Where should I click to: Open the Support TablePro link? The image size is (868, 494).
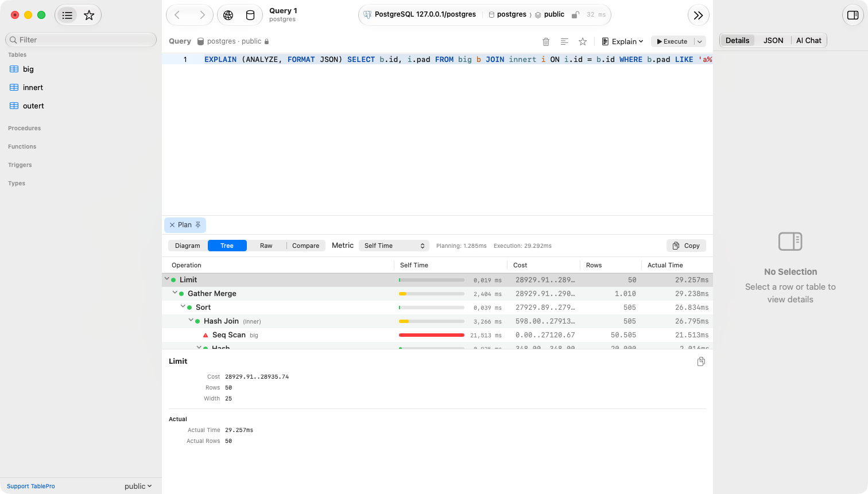tap(31, 486)
